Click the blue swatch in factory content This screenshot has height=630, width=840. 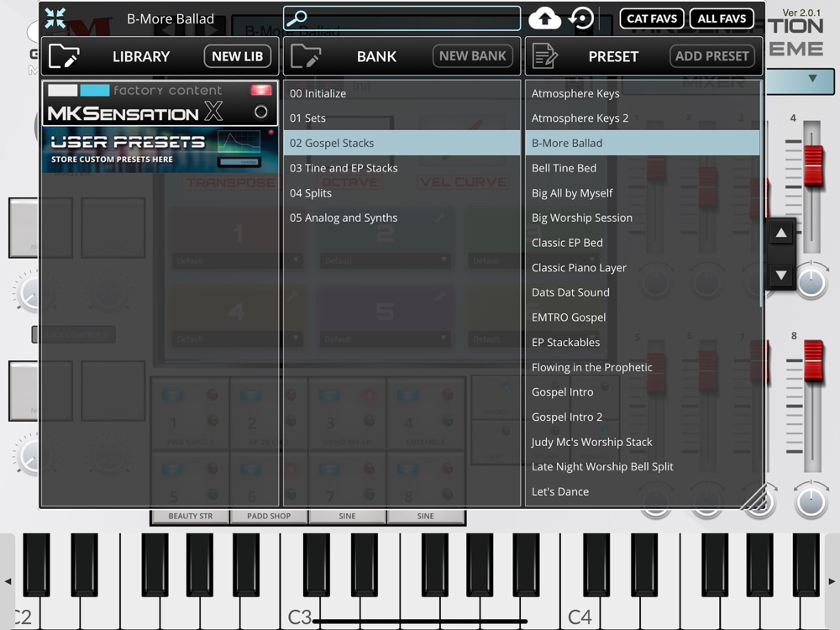(x=95, y=90)
